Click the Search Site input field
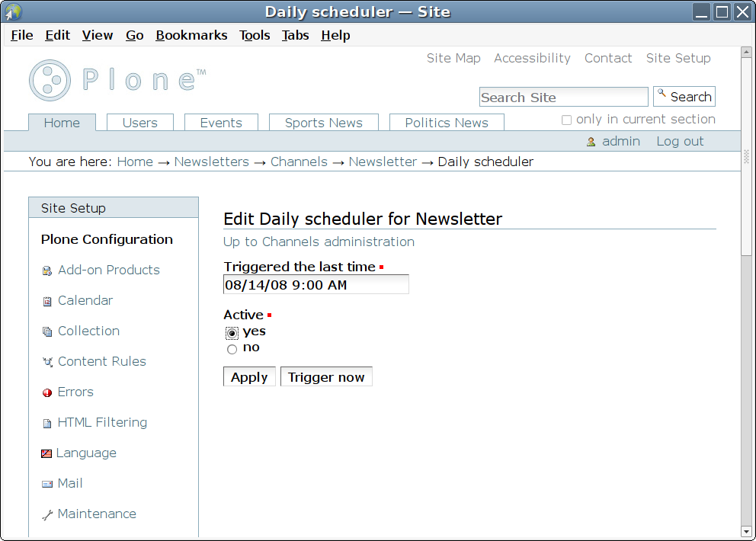756x541 pixels. (x=563, y=97)
